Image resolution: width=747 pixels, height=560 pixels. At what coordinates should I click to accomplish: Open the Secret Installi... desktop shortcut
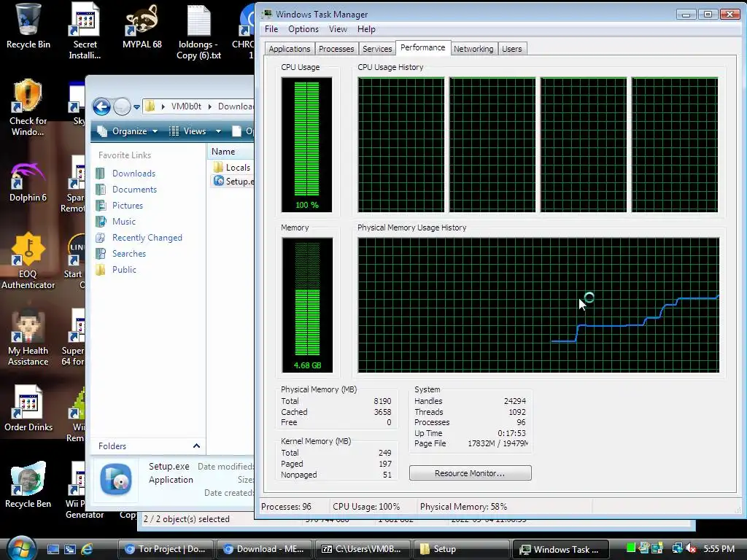point(85,31)
